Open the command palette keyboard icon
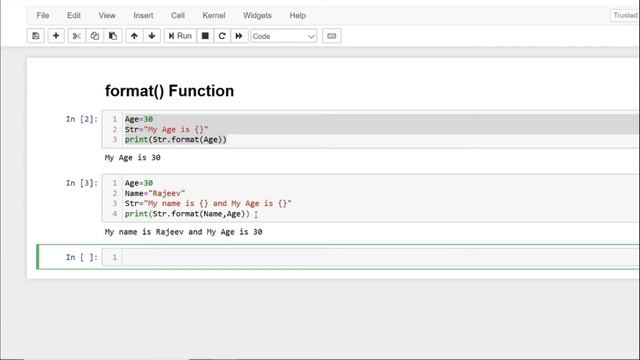640x360 pixels. point(331,36)
